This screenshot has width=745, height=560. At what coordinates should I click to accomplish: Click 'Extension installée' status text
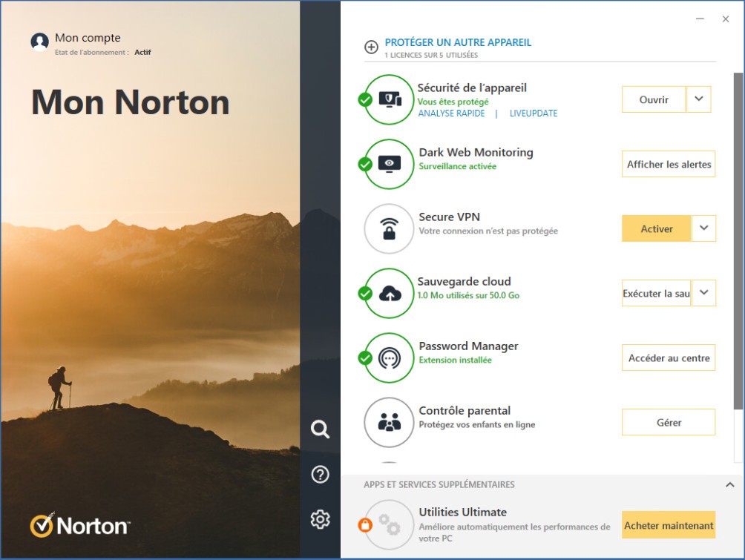tap(455, 360)
